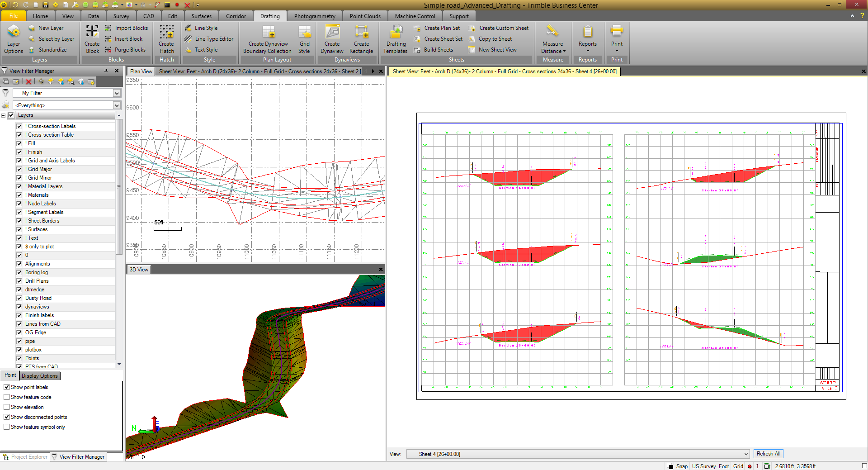Toggle the Show point labels checkbox
Screen dimensions: 868x470
pyautogui.click(x=7, y=387)
